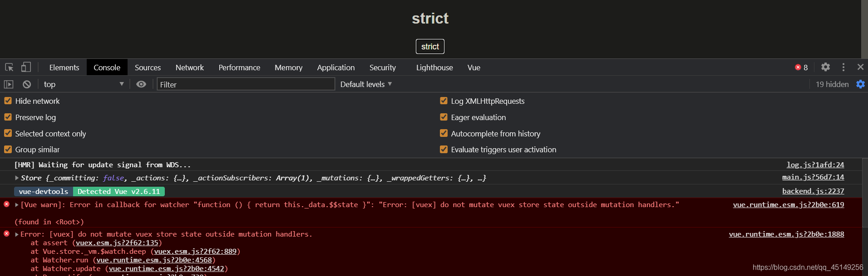Viewport: 868px width, 276px height.
Task: Focus the console Filter input field
Action: 246,84
